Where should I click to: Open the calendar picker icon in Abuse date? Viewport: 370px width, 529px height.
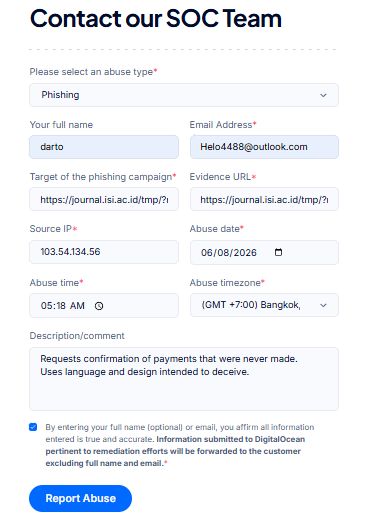click(278, 252)
